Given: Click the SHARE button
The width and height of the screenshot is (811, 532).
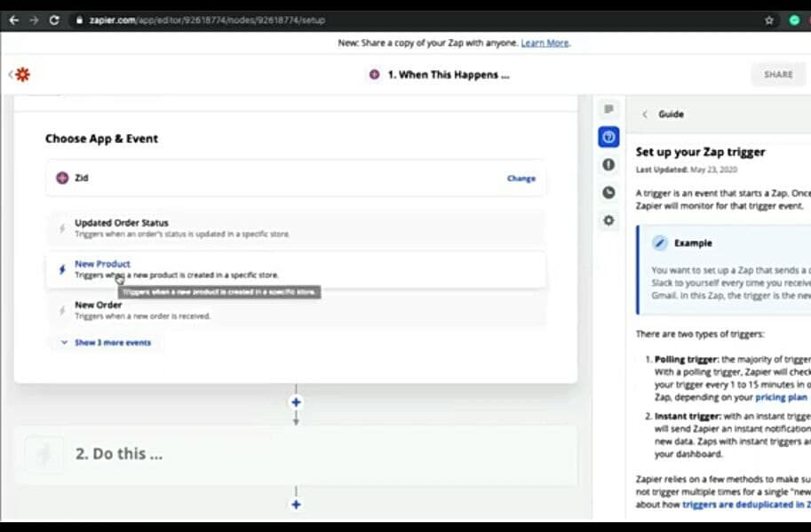Looking at the screenshot, I should [778, 75].
